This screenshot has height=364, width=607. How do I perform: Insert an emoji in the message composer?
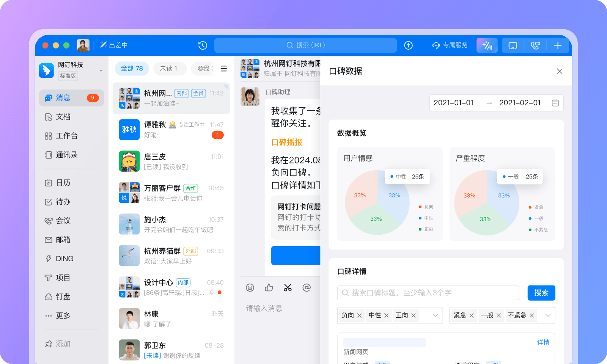click(x=250, y=288)
